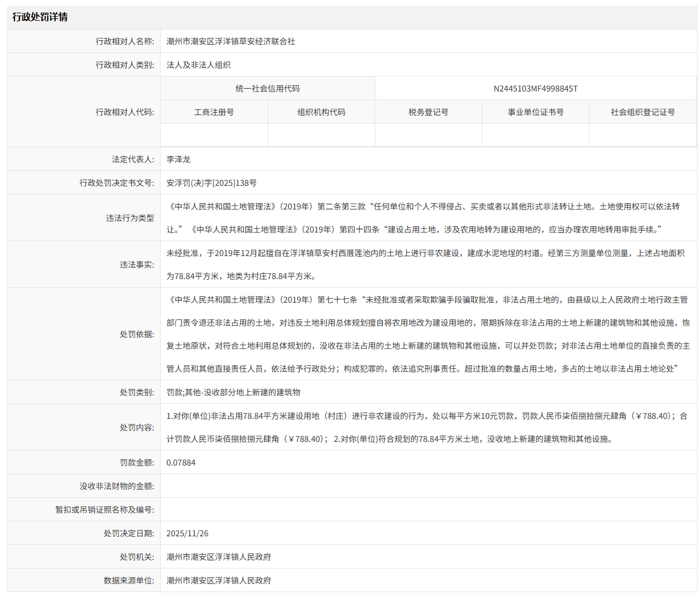This screenshot has height=599, width=700.
Task: Click the 违法事实 row label
Action: point(137,265)
